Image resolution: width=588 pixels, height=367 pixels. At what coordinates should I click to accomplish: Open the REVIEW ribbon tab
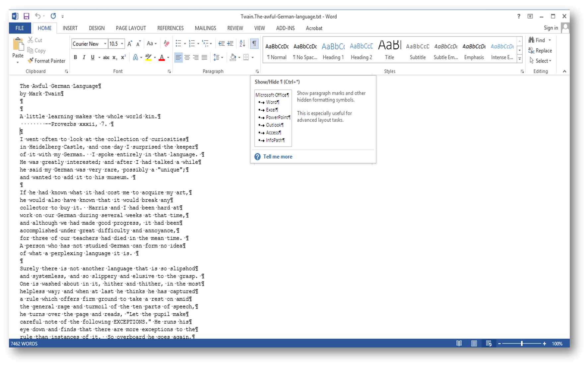[x=235, y=28]
